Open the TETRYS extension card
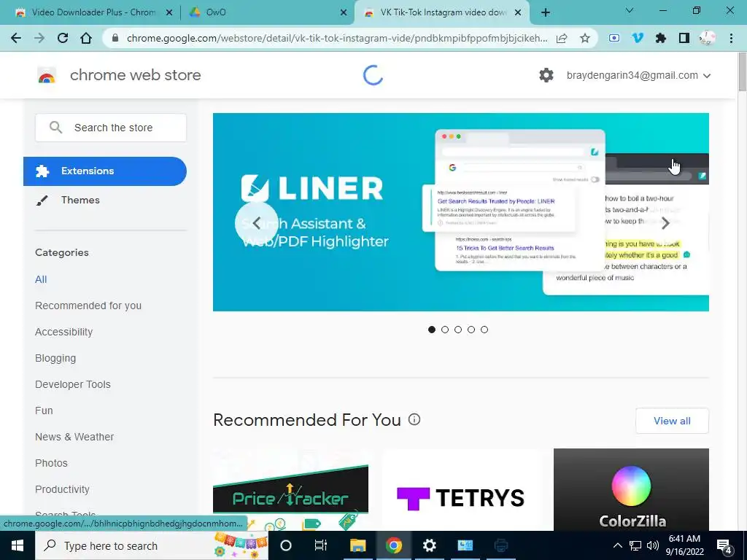The height and width of the screenshot is (560, 747). click(461, 489)
